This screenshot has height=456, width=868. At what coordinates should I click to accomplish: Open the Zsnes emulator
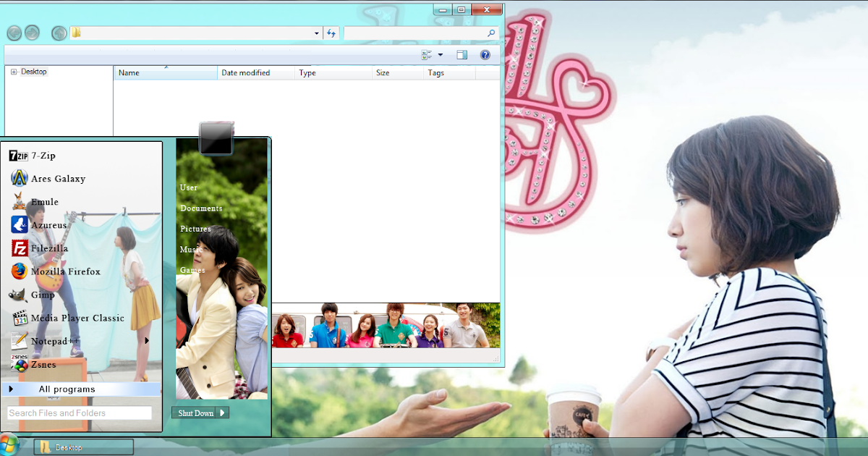[x=43, y=364]
